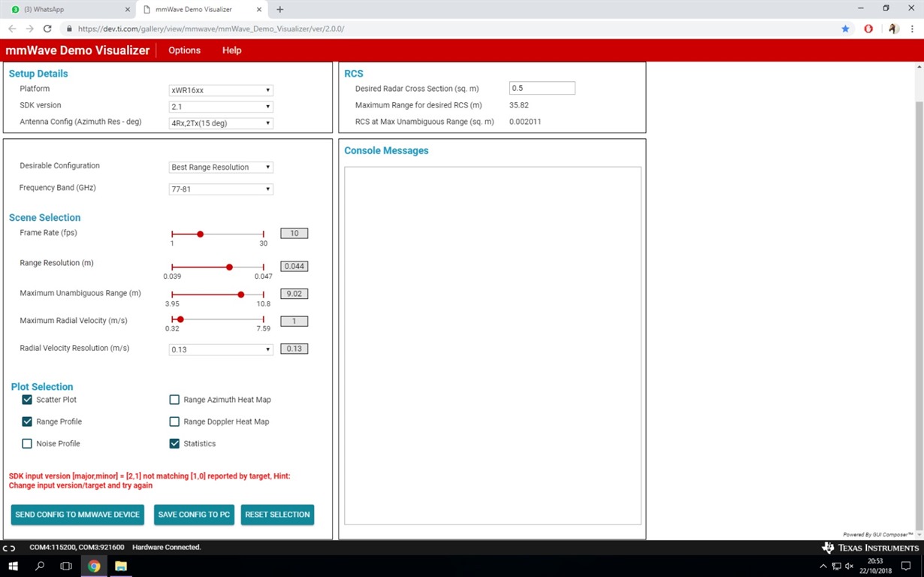924x577 pixels.
Task: Open the Antenna Config dropdown
Action: (221, 123)
